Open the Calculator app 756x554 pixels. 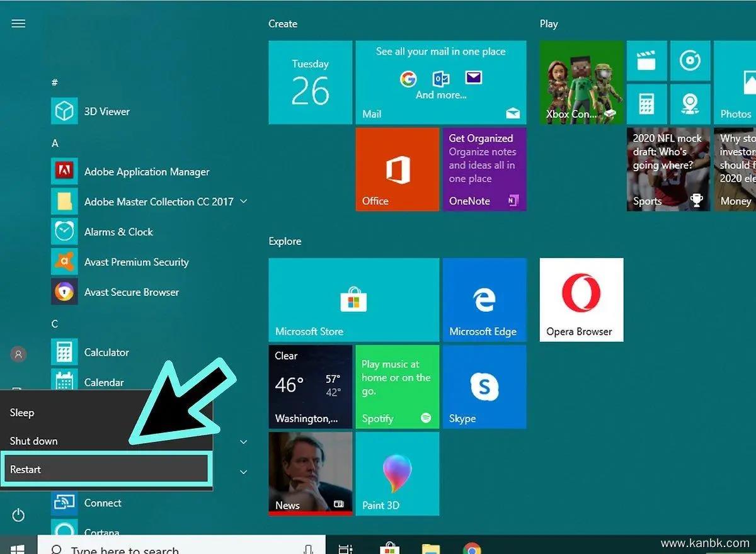pos(106,353)
